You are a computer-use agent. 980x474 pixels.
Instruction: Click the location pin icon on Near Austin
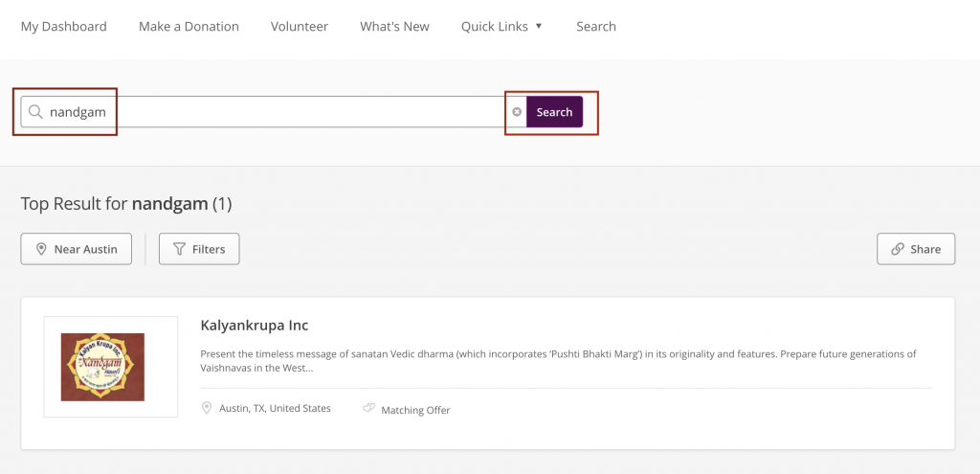(x=41, y=249)
